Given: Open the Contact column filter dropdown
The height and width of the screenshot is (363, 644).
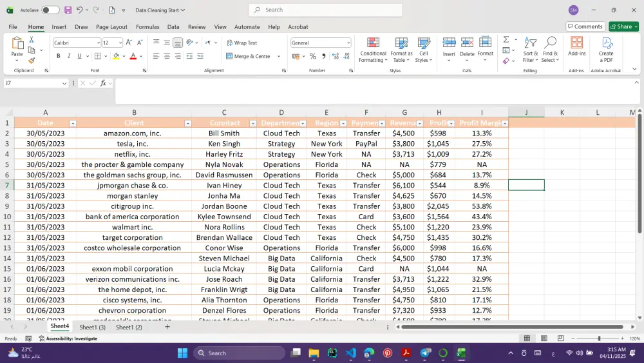Looking at the screenshot, I should point(253,123).
